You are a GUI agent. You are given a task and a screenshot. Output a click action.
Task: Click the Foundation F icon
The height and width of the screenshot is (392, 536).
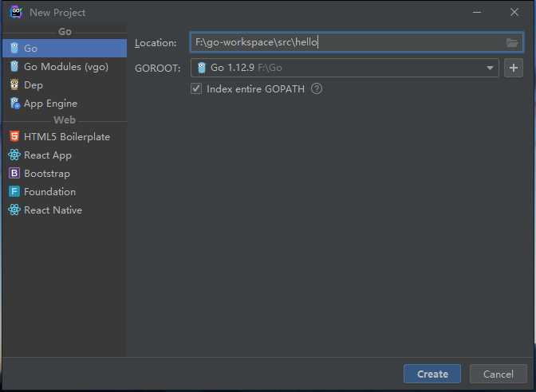click(x=14, y=191)
